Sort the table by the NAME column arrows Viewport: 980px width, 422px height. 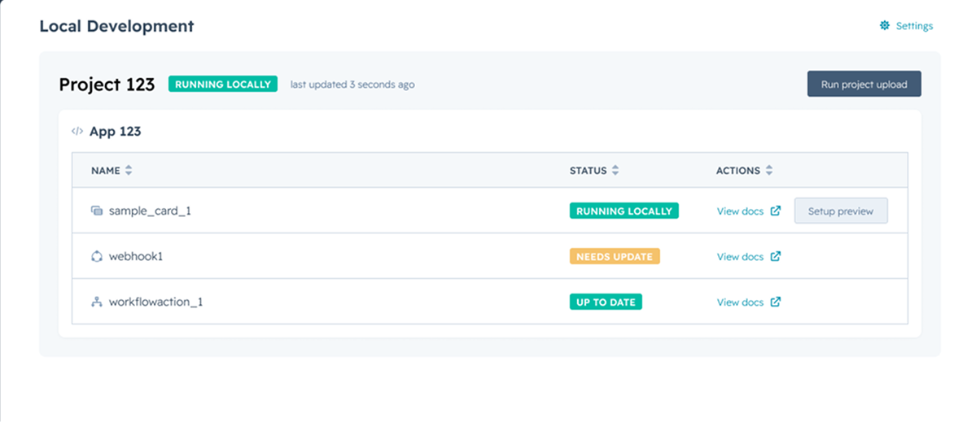(x=129, y=171)
